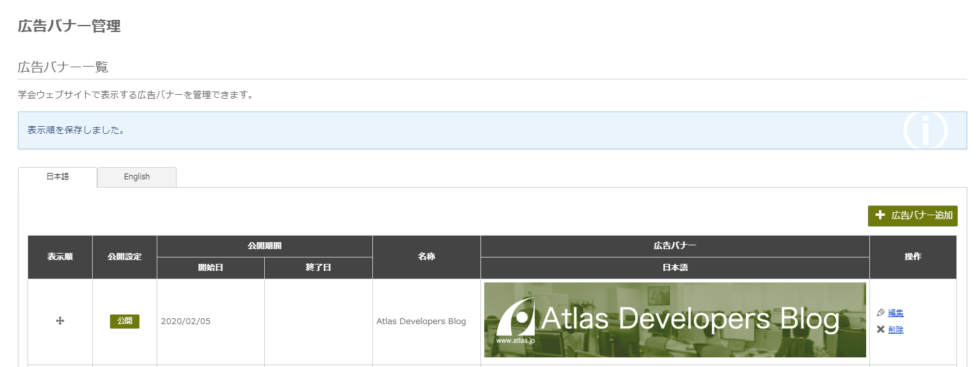
Task: Click the 広告バナー一覧 section heading
Action: (x=63, y=66)
